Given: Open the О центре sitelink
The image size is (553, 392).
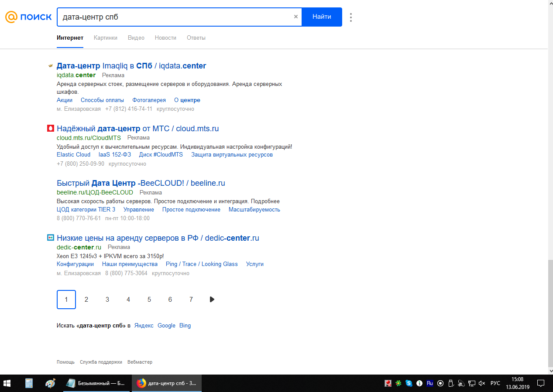Looking at the screenshot, I should pos(187,100).
